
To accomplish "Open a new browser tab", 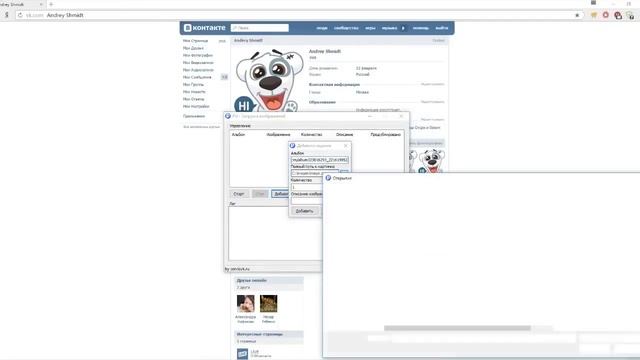I will (x=51, y=4).
